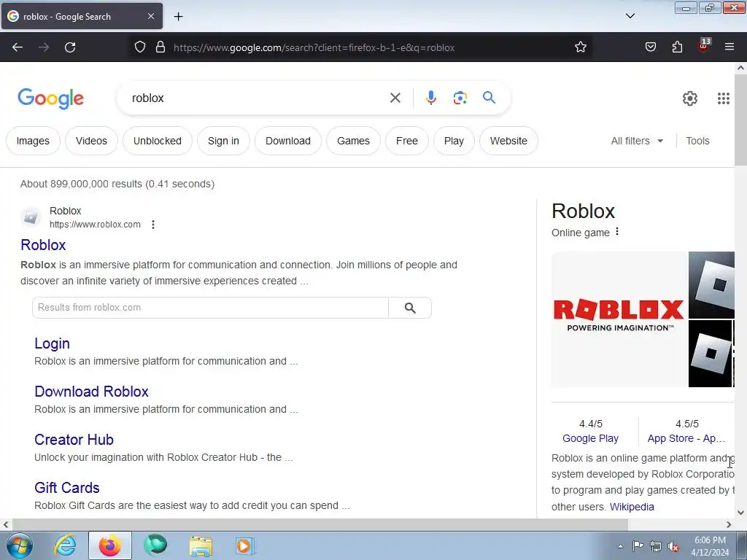Go back to the previous page

coord(18,47)
